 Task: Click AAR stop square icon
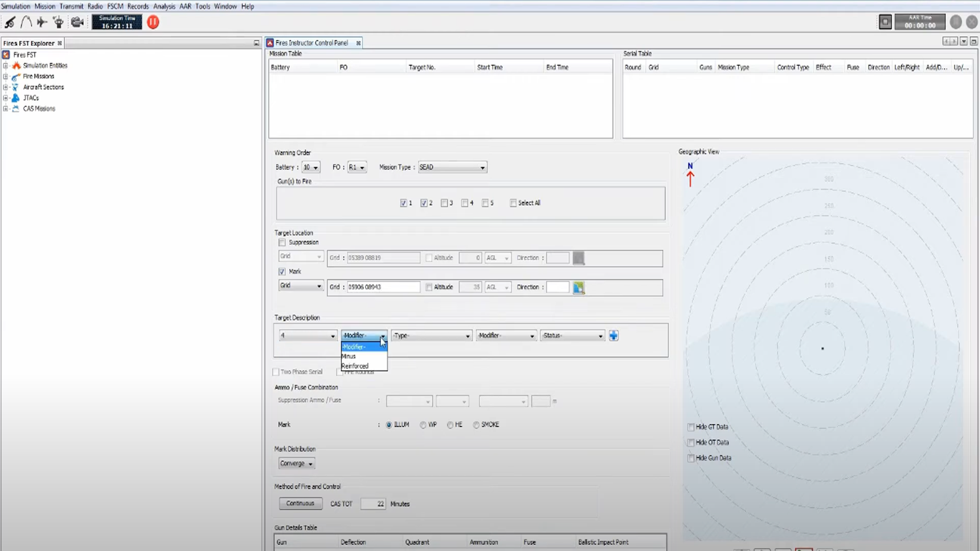[885, 22]
